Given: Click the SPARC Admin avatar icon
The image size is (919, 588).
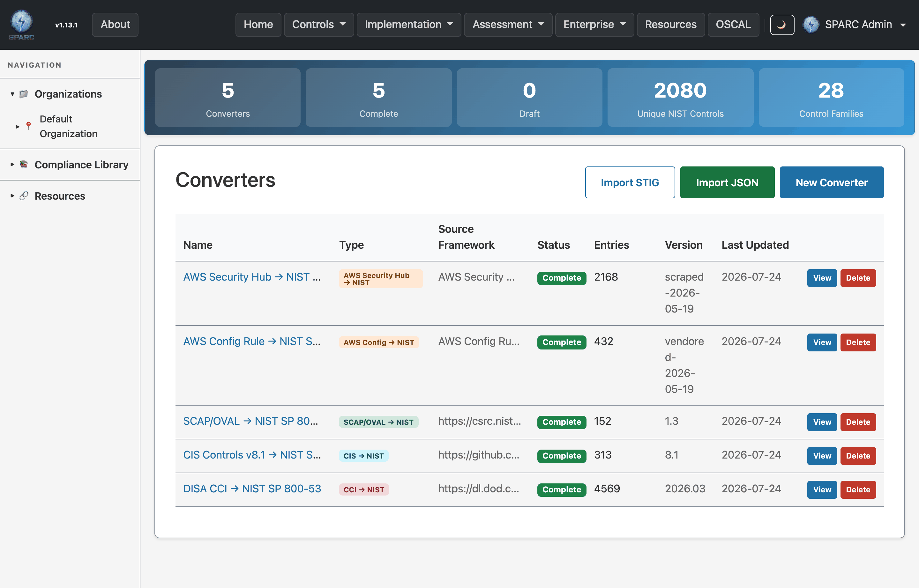Looking at the screenshot, I should click(x=811, y=25).
